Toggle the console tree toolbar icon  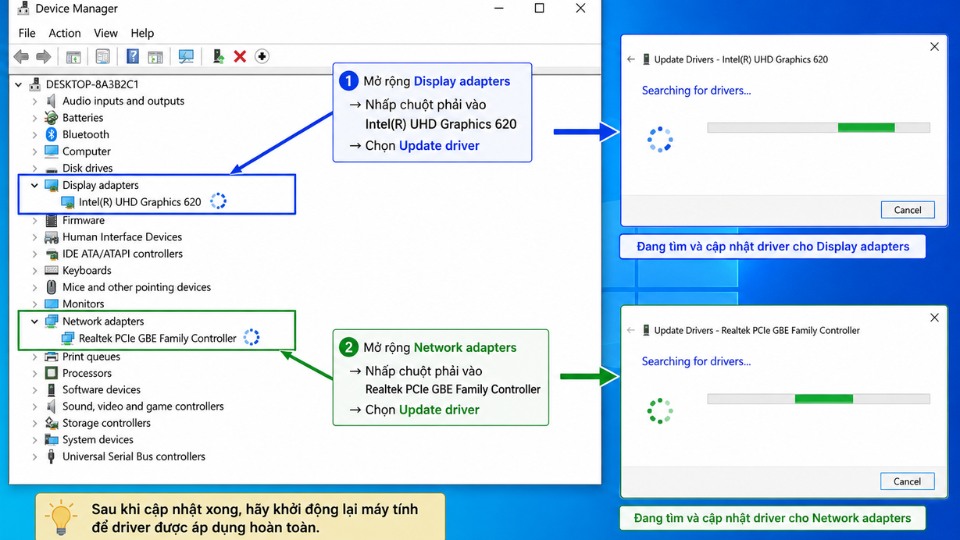pos(73,57)
